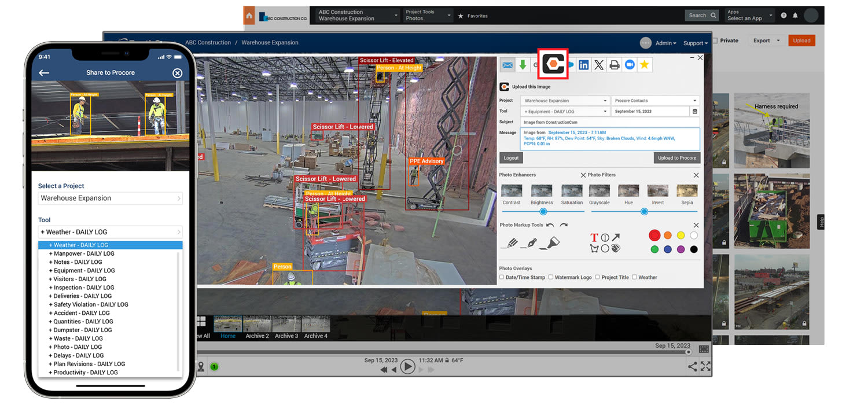Click the printer icon
The height and width of the screenshot is (405, 868).
(x=615, y=65)
